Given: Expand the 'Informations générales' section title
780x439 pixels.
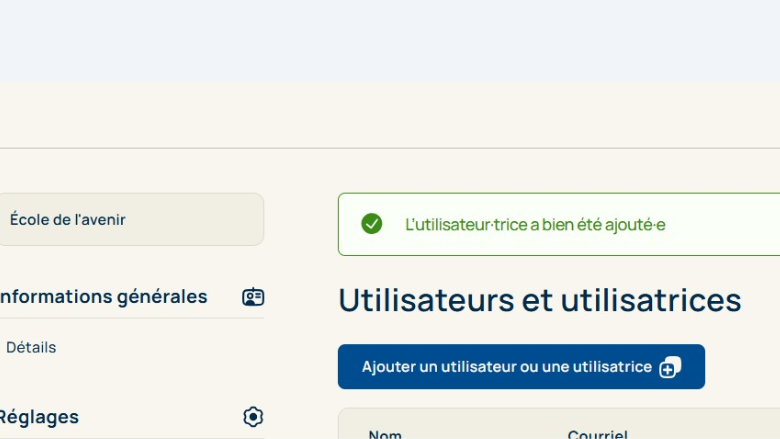Looking at the screenshot, I should [103, 297].
